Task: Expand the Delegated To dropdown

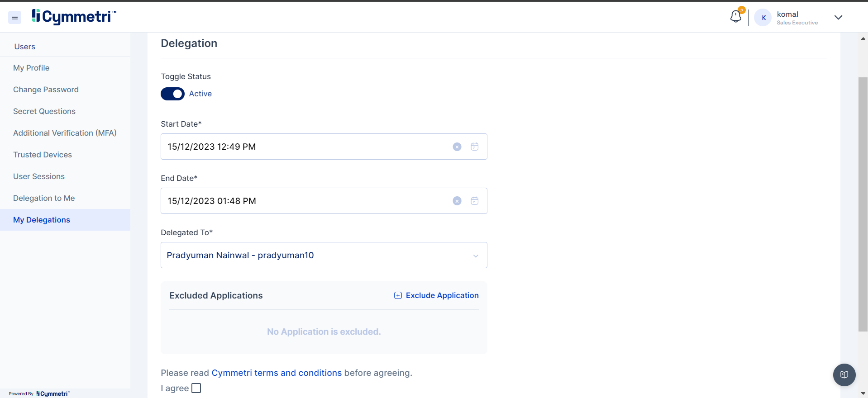Action: pyautogui.click(x=475, y=256)
